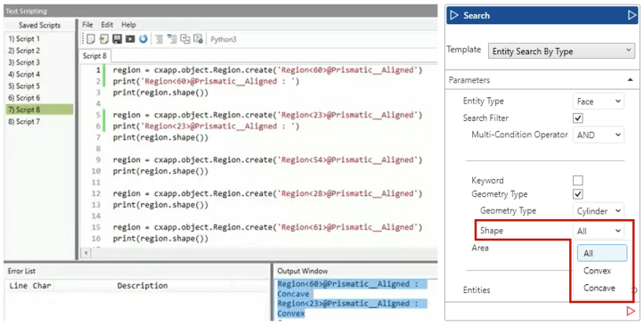Open the Geometry Type Cylinder dropdown
Image resolution: width=644 pixels, height=326 pixels.
point(599,211)
